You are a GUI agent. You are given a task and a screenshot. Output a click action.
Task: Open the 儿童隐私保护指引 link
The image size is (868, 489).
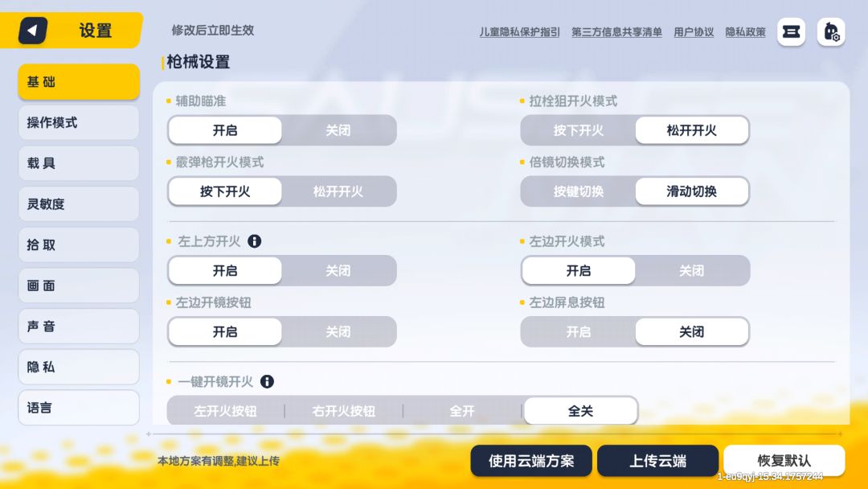(519, 32)
